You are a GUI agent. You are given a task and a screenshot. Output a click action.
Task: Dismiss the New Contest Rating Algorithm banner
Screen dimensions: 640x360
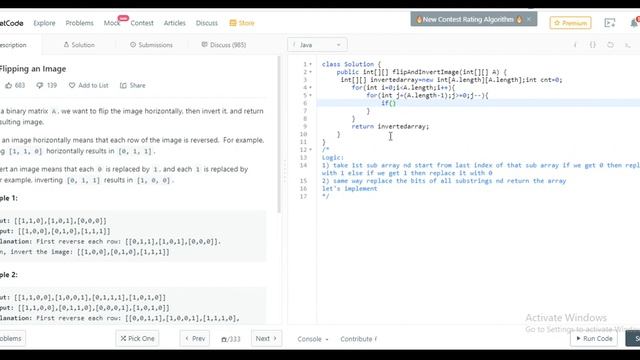click(x=529, y=19)
